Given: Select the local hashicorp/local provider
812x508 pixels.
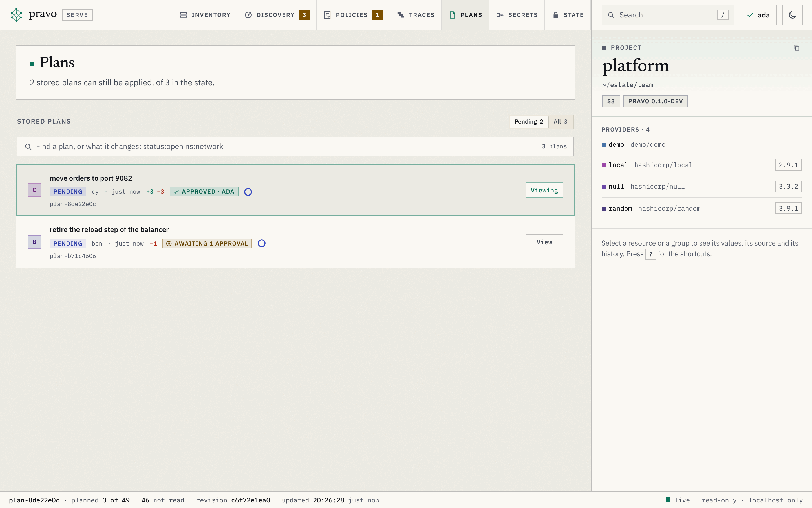Looking at the screenshot, I should (701, 165).
